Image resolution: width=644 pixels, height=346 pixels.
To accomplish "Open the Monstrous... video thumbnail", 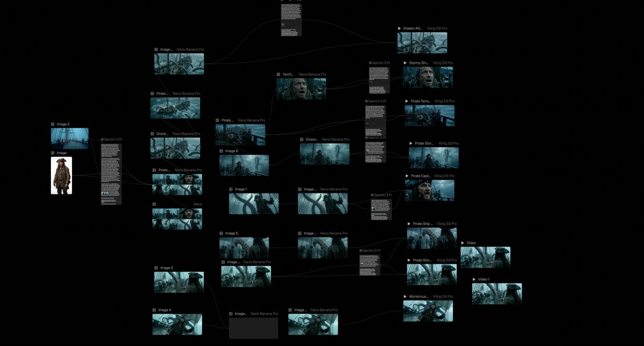I will pos(428,311).
